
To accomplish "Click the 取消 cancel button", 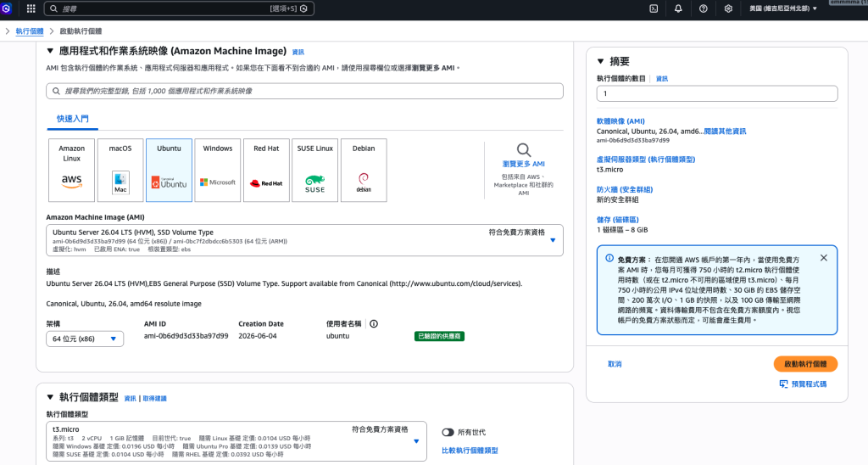I will [x=615, y=364].
